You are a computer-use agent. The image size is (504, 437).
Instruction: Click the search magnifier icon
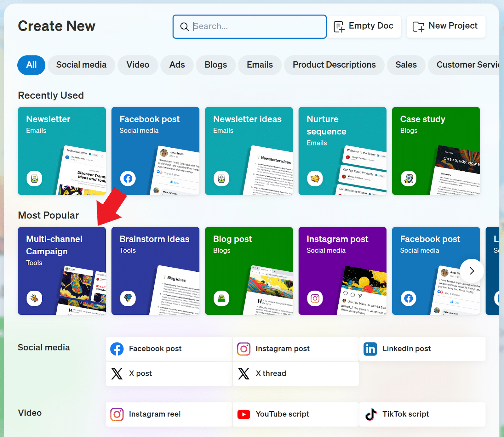tap(184, 27)
